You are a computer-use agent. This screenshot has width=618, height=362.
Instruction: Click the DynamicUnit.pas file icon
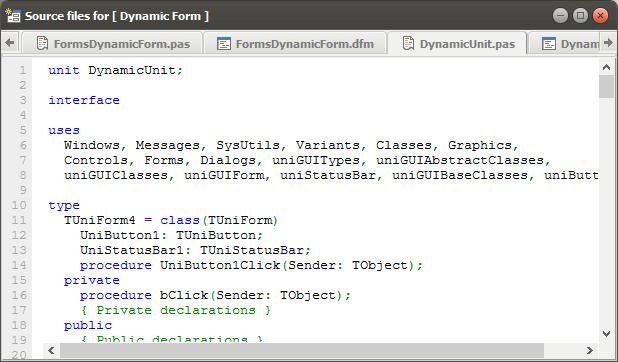click(x=408, y=43)
